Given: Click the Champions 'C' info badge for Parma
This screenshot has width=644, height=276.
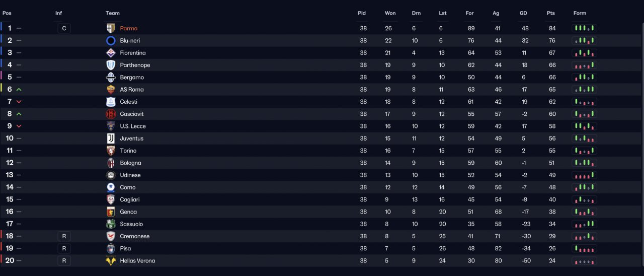Looking at the screenshot, I should coord(64,28).
